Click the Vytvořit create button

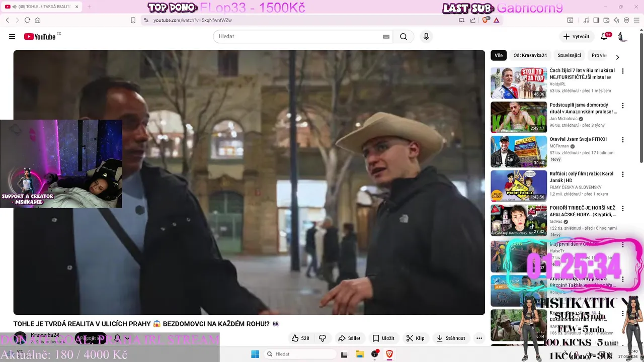(x=576, y=37)
